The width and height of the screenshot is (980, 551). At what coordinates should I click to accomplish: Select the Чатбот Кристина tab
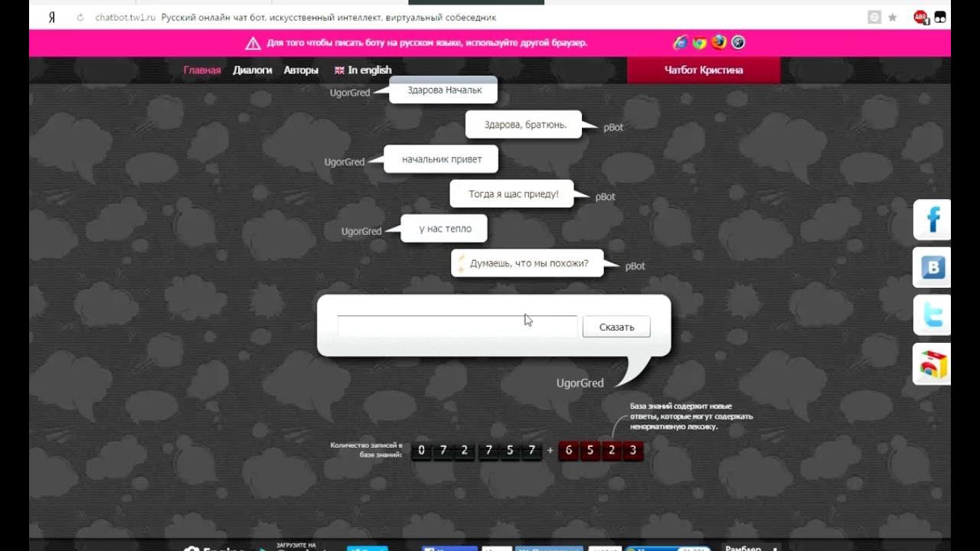coord(704,70)
